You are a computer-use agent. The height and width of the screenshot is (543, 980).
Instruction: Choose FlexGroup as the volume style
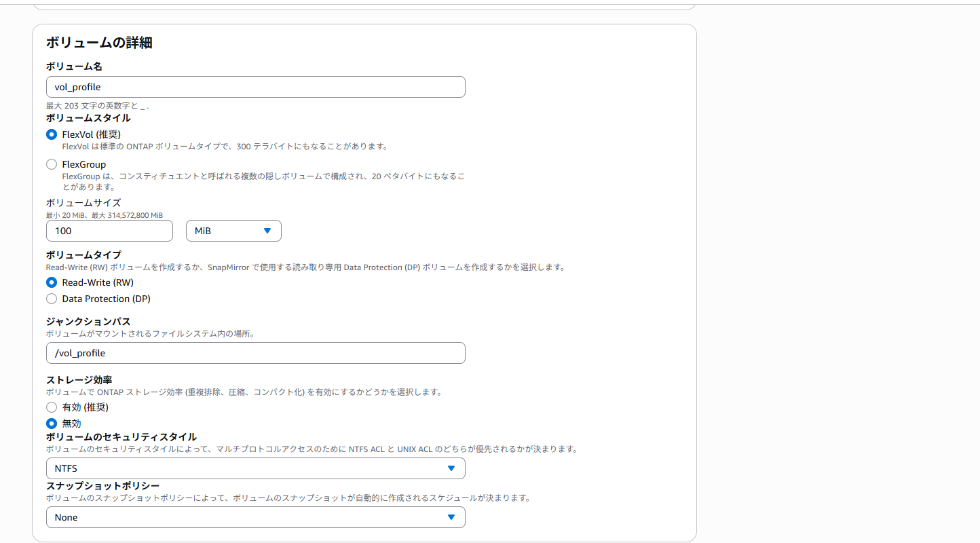[52, 164]
